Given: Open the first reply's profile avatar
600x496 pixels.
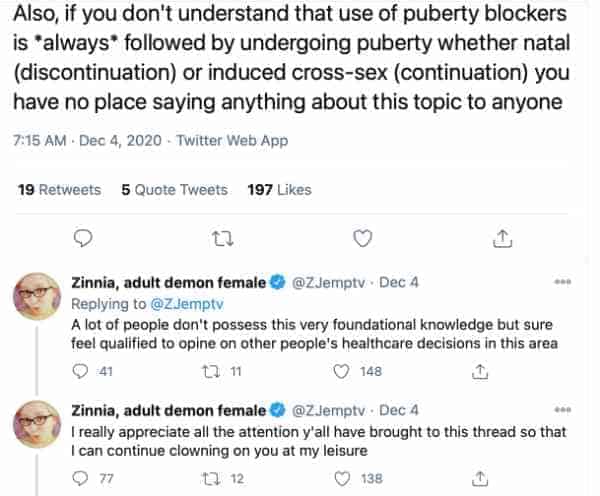Looking at the screenshot, I should [37, 297].
